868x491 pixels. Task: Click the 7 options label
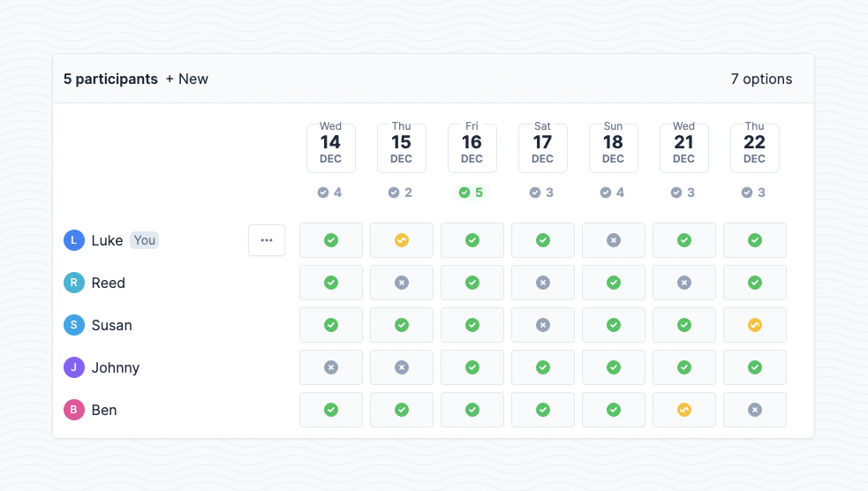point(761,79)
